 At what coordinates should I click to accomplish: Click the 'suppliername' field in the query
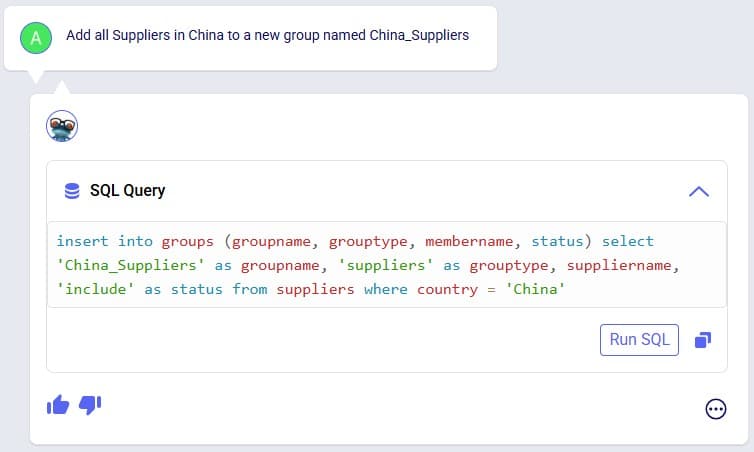[619, 265]
